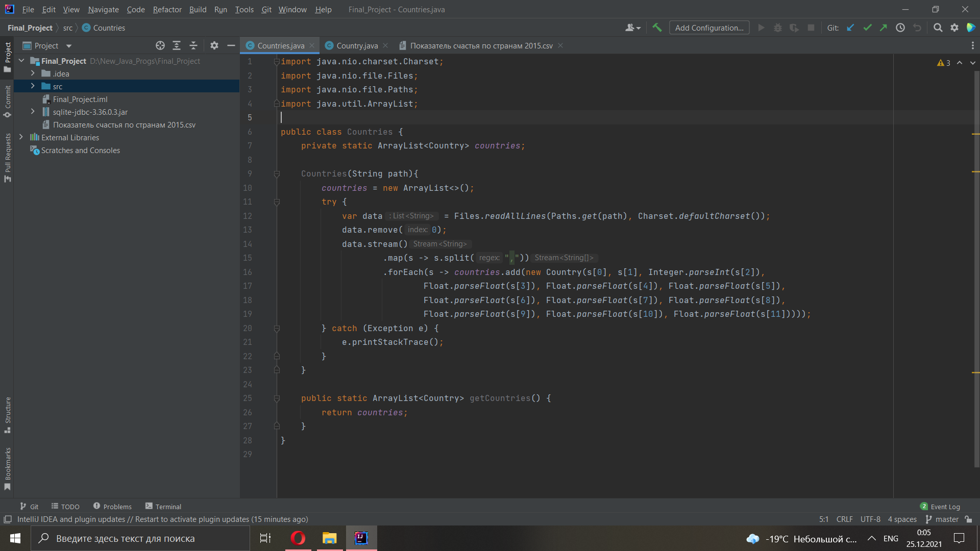Image resolution: width=980 pixels, height=551 pixels.
Task: Open Project view selector dropdown
Action: pos(47,45)
